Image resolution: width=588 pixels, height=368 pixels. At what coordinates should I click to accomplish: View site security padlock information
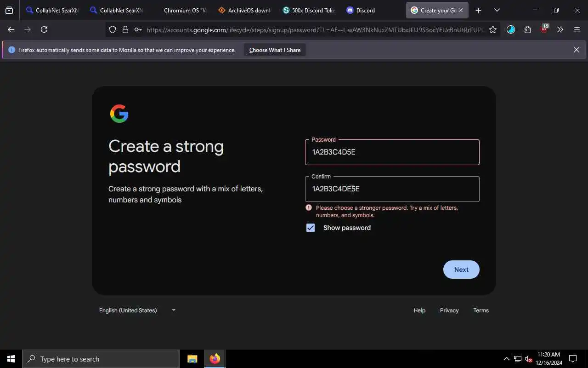click(x=125, y=29)
